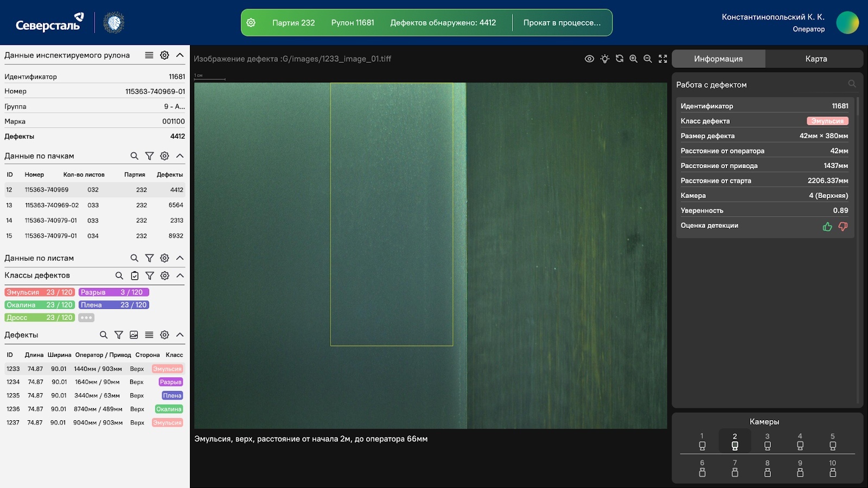Select camera 6
Screen dimensions: 868x488
[702, 468]
